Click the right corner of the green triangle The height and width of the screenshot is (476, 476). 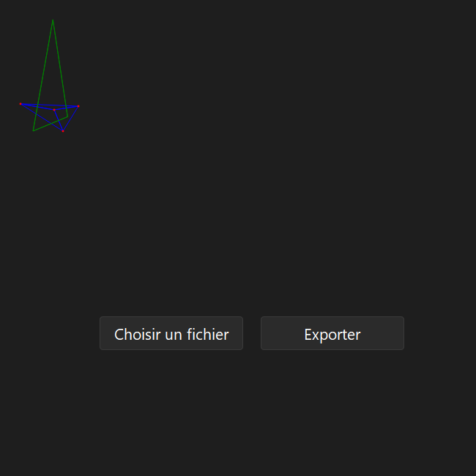(x=67, y=116)
